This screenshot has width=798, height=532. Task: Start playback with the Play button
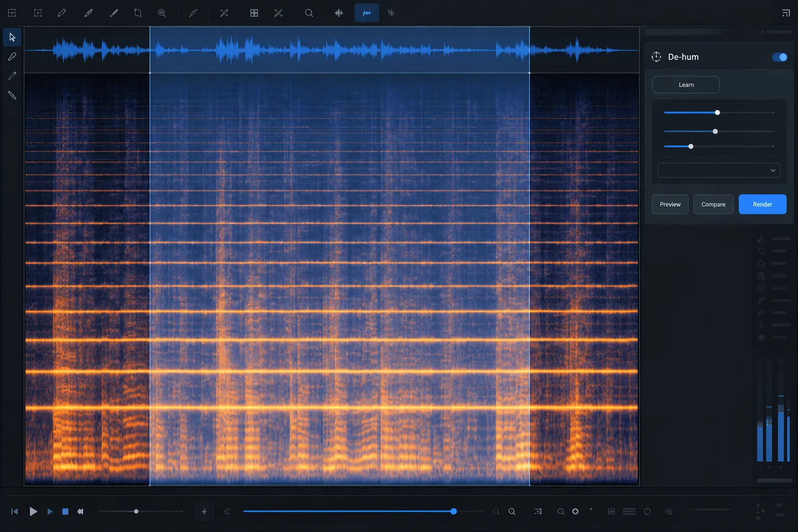pyautogui.click(x=33, y=512)
